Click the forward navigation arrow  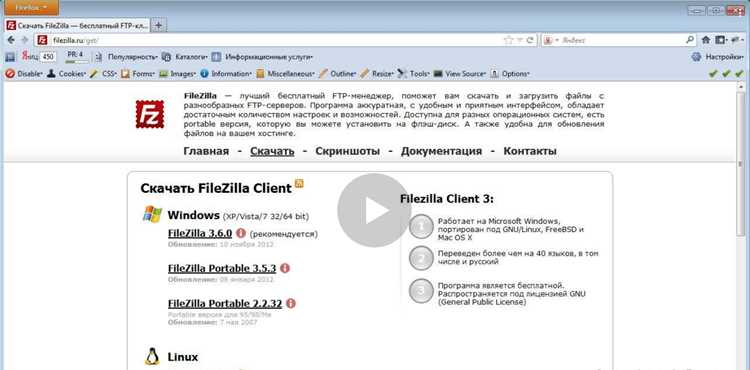pos(24,40)
